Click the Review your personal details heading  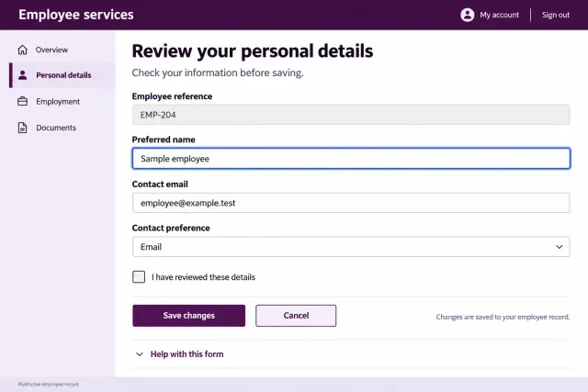[253, 51]
